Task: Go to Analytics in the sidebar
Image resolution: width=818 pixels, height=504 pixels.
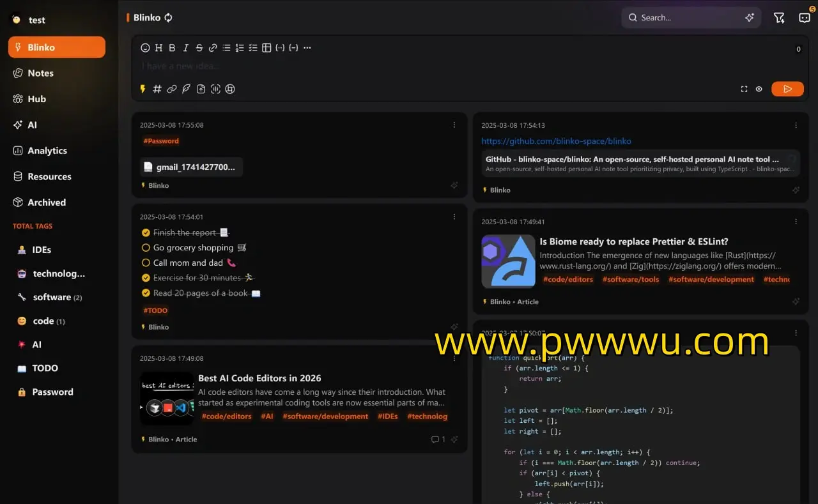Action: click(x=47, y=151)
